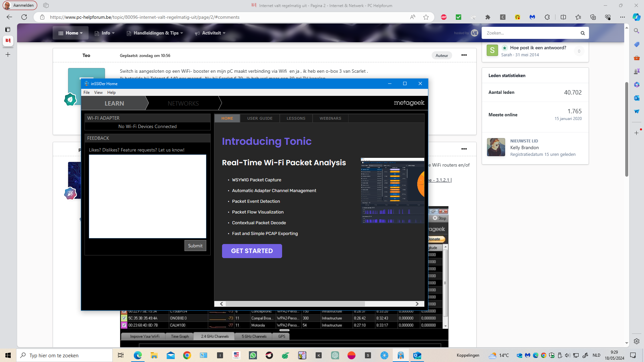The height and width of the screenshot is (362, 644).
Task: Expand the Home dropdown menu
Action: tap(70, 33)
